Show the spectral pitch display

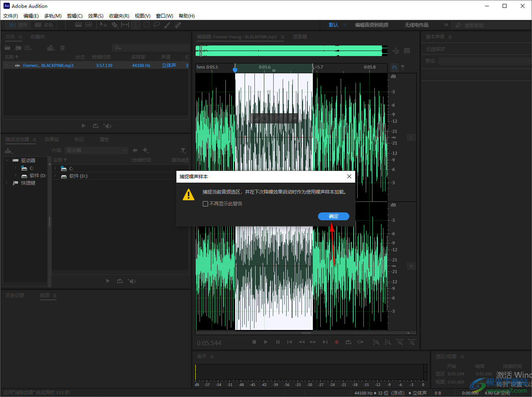pyautogui.click(x=89, y=25)
